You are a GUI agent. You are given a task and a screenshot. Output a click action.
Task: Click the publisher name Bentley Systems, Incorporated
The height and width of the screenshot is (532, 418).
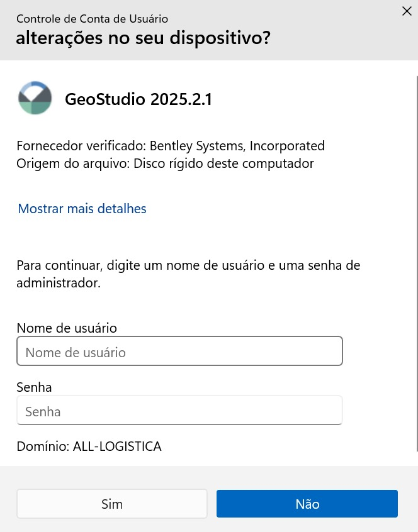(x=237, y=146)
